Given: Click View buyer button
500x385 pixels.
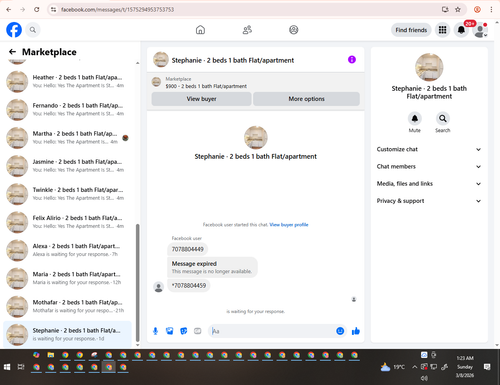Looking at the screenshot, I should pyautogui.click(x=201, y=99).
